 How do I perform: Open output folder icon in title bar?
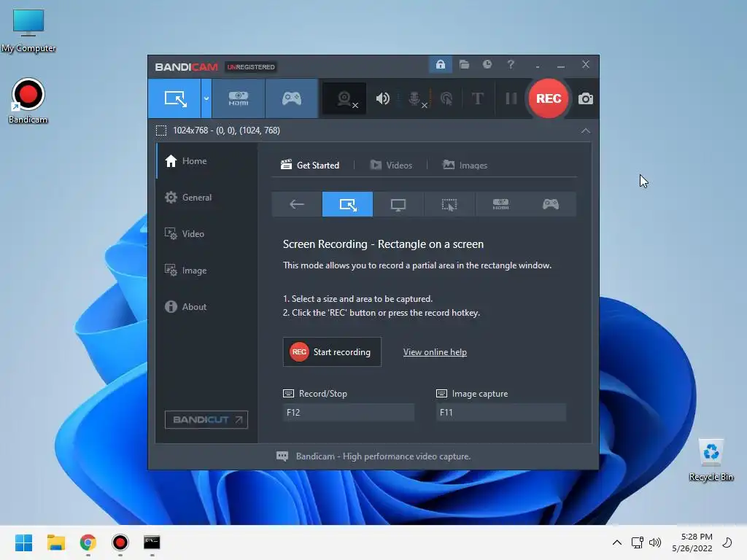click(464, 64)
